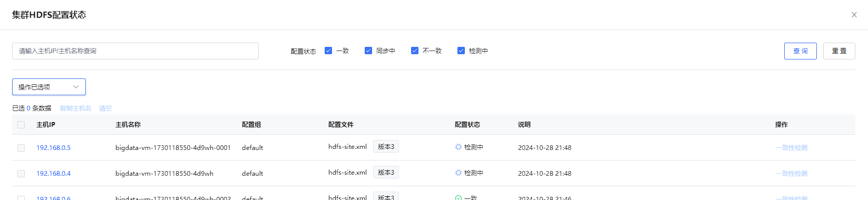
Task: Click the 检测中 spinner icon for 192.168.0.5
Action: click(x=459, y=147)
